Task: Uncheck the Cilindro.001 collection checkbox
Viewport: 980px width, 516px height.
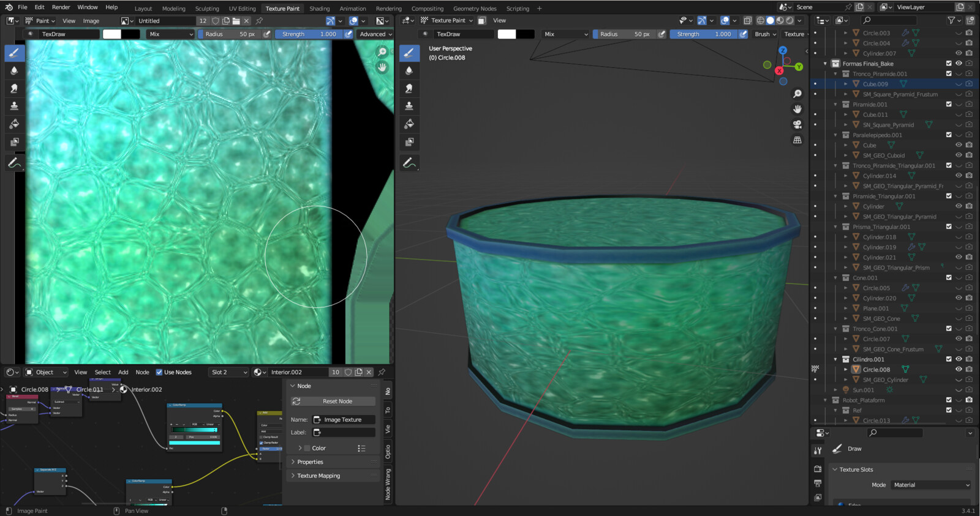Action: point(949,359)
